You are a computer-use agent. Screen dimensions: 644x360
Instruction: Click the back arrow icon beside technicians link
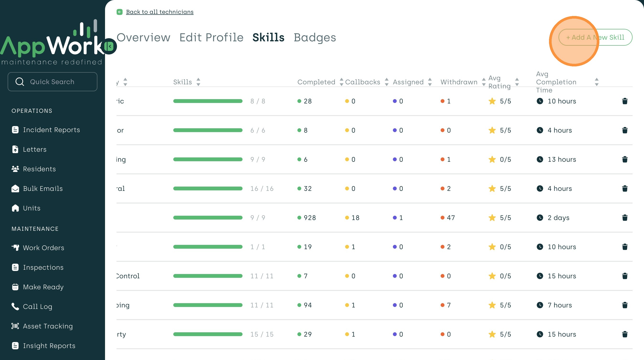click(x=120, y=12)
